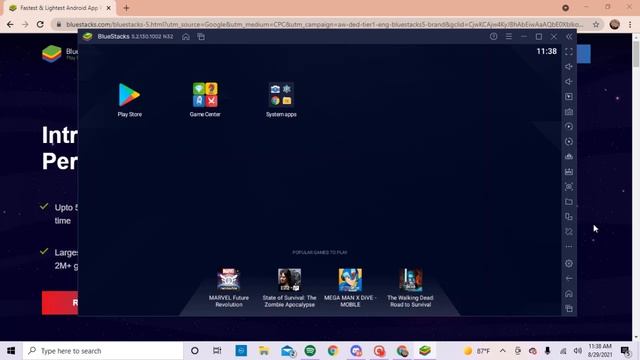Click the play-box icon in BlueStacks sidebar

pyautogui.click(x=569, y=97)
